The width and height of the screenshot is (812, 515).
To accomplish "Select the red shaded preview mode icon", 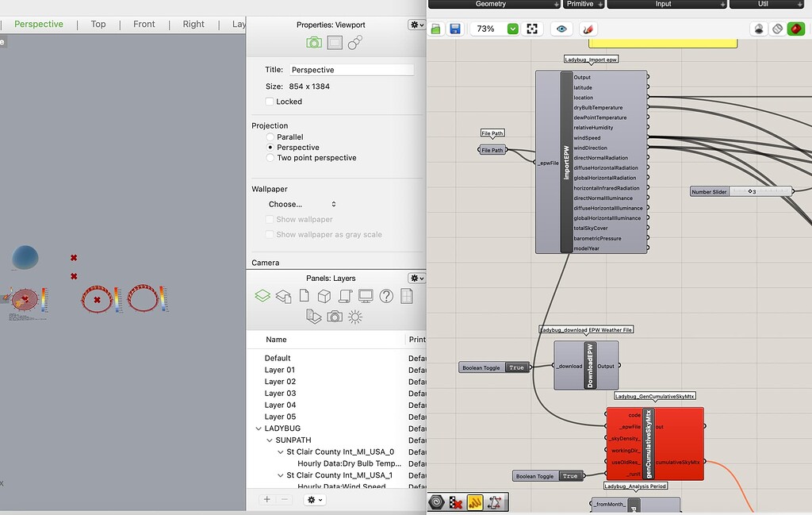I will coord(796,29).
